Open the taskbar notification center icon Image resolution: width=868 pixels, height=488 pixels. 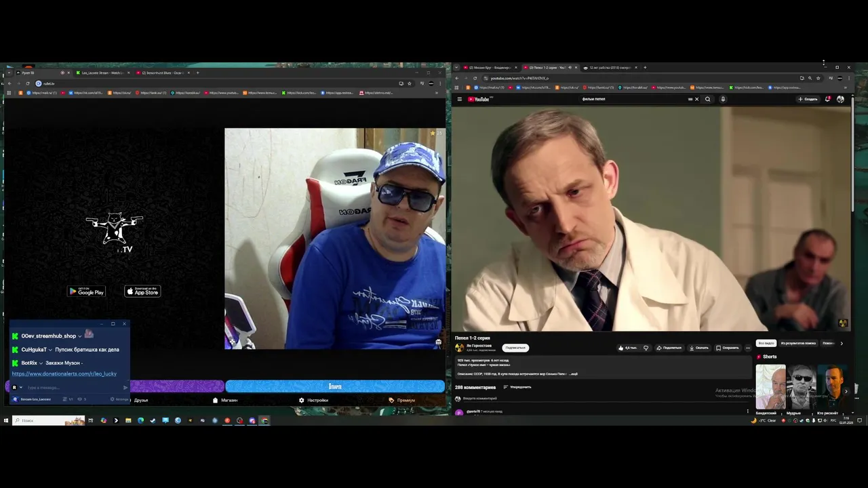[860, 420]
